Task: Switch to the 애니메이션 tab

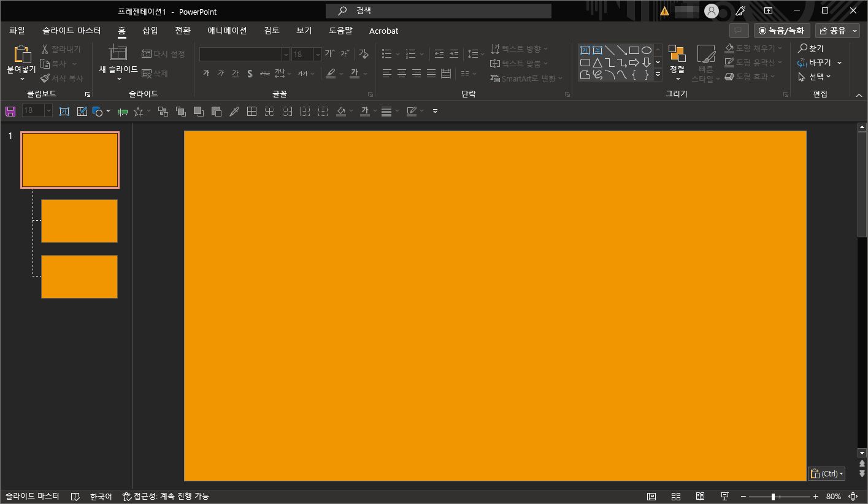Action: pyautogui.click(x=227, y=31)
